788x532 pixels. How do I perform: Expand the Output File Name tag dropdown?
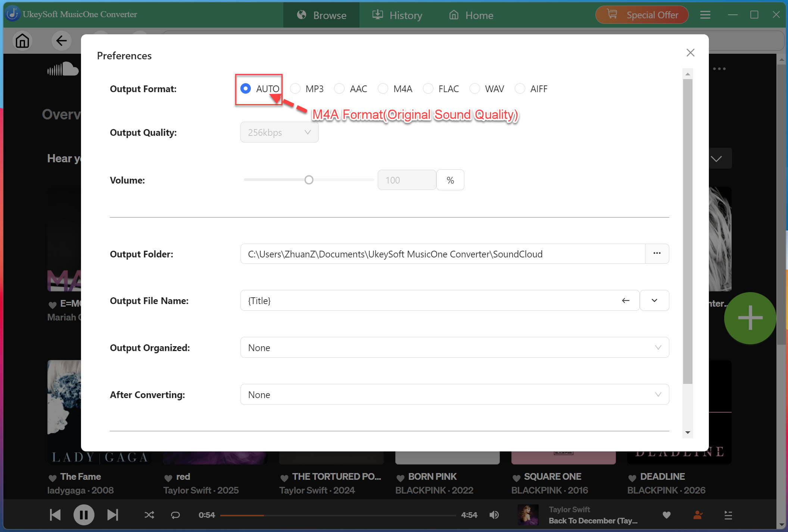[654, 301]
